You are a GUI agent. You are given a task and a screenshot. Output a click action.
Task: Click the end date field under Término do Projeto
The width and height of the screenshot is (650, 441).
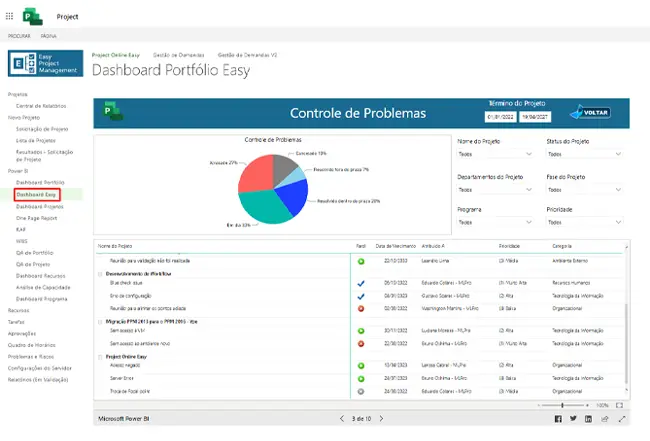[535, 117]
